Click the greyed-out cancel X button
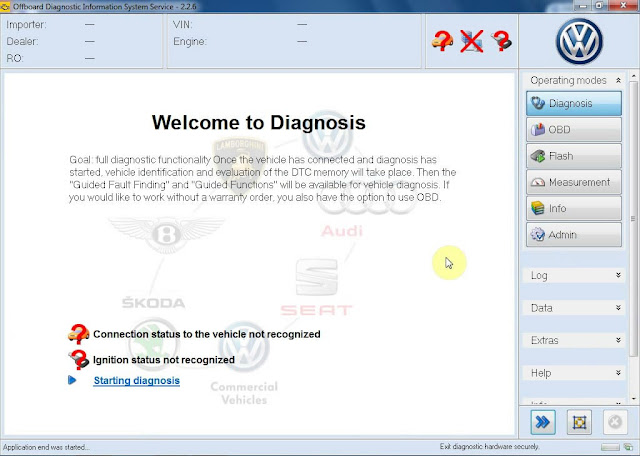640x456 pixels. [615, 422]
